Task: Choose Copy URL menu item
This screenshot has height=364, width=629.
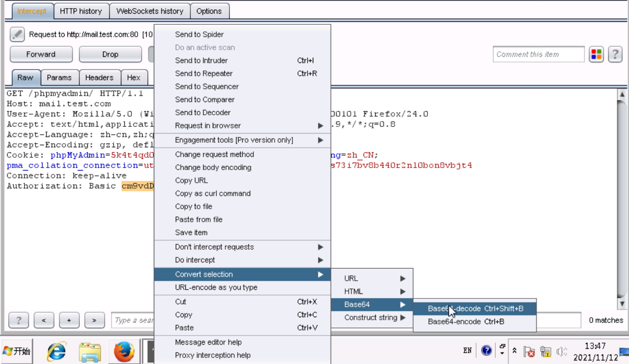Action: click(x=242, y=181)
